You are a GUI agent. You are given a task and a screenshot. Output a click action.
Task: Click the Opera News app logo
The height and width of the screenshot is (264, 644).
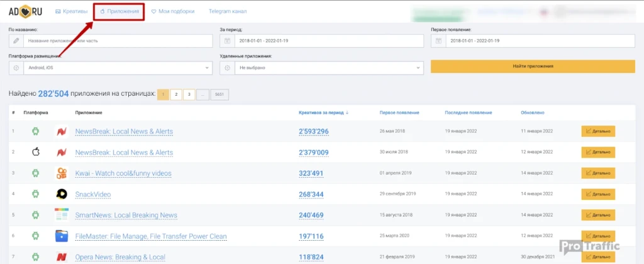point(62,257)
